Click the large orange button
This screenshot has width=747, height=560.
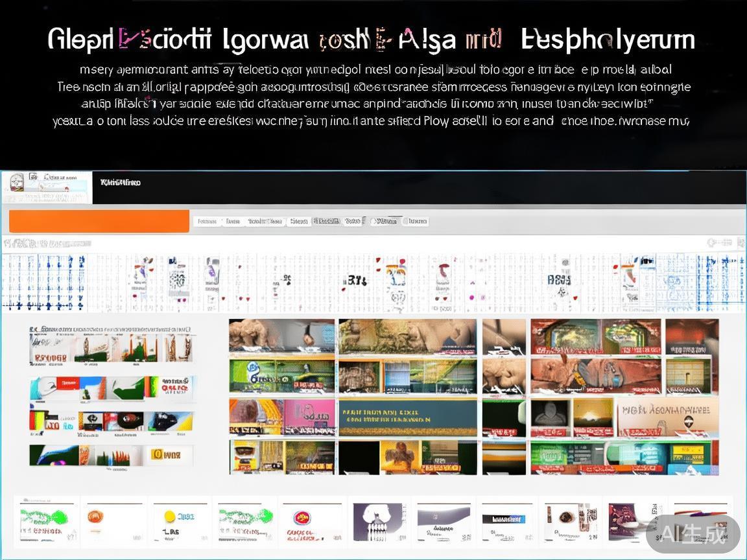(x=99, y=221)
